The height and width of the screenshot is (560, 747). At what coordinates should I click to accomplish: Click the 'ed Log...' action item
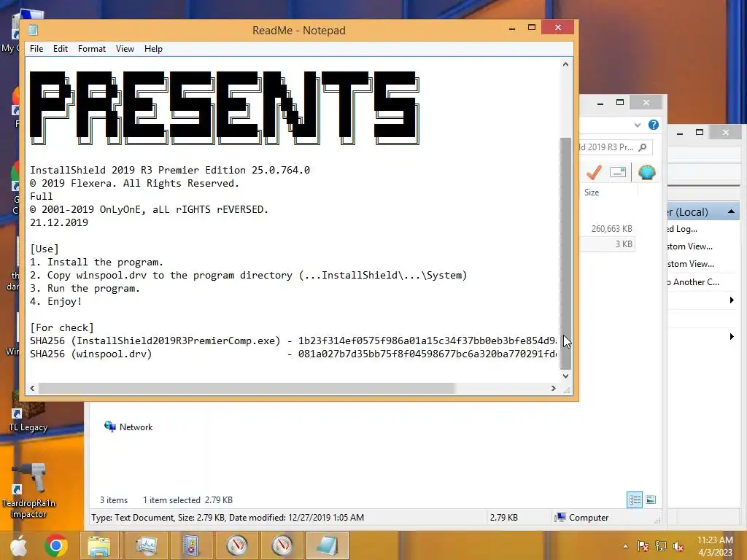(x=681, y=229)
